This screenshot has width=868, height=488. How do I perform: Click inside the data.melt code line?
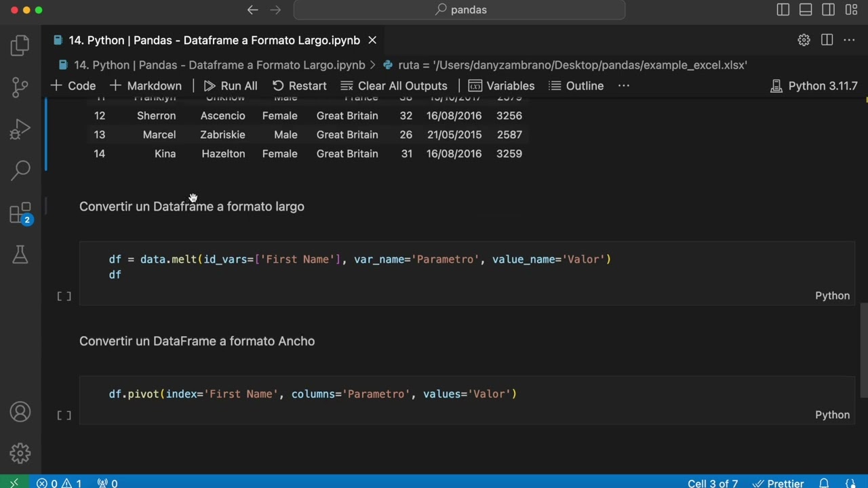point(359,259)
